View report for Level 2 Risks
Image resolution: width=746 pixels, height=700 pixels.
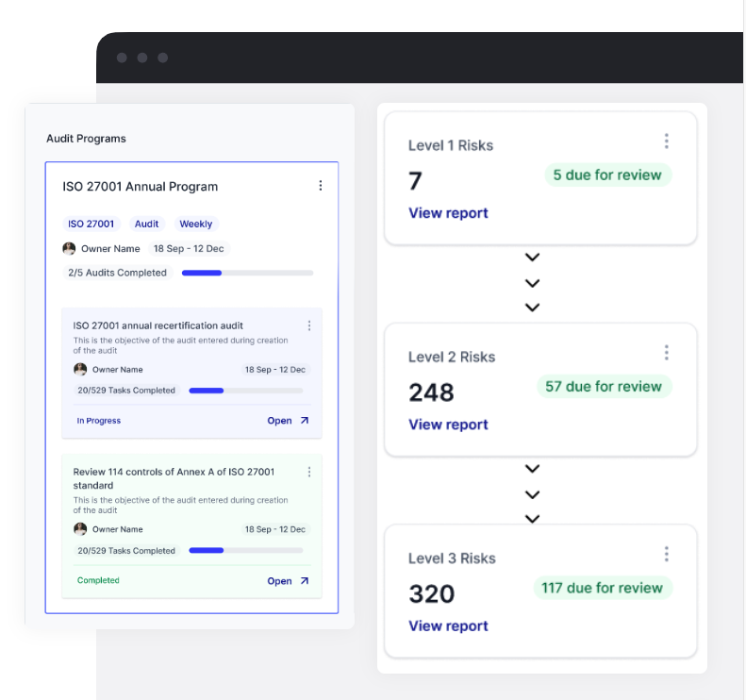click(448, 424)
